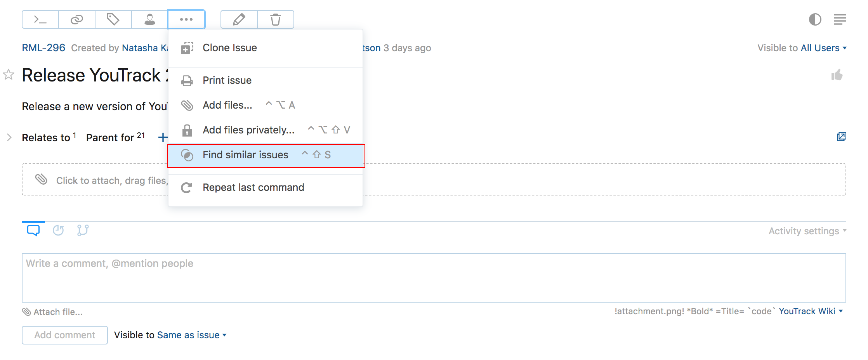Click the Add comment button
Screen dimensions: 868x360
pyautogui.click(x=65, y=335)
